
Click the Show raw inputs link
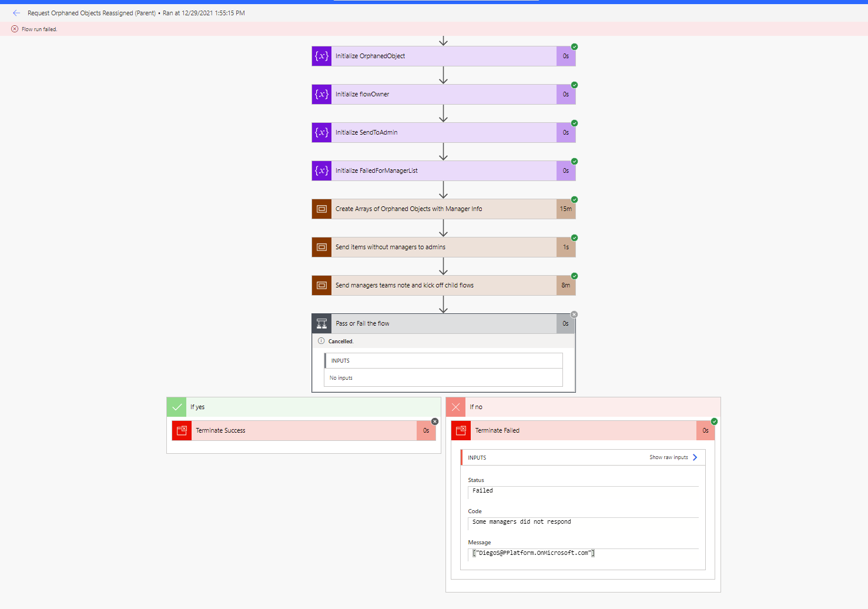668,457
